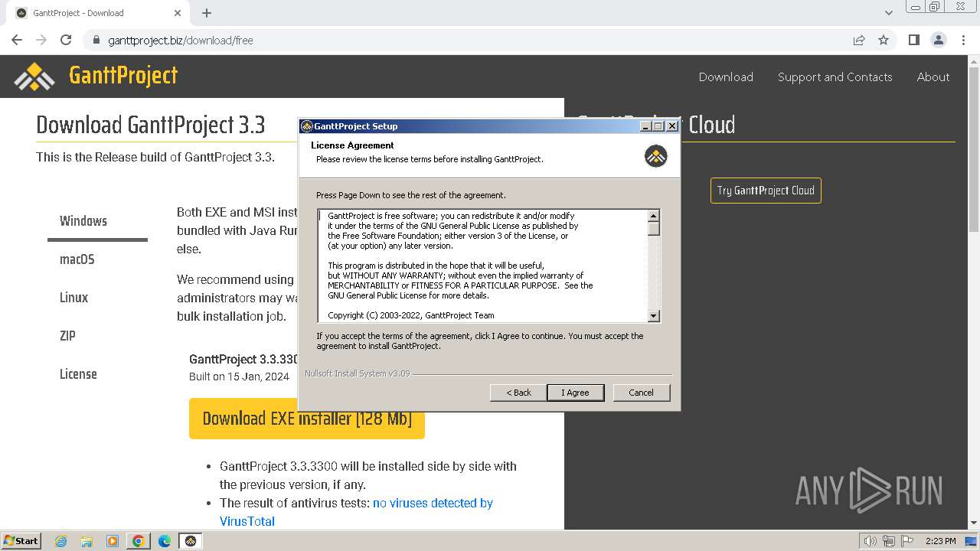Click the network icon in system tray
Screen dimensions: 980x551
(889, 541)
